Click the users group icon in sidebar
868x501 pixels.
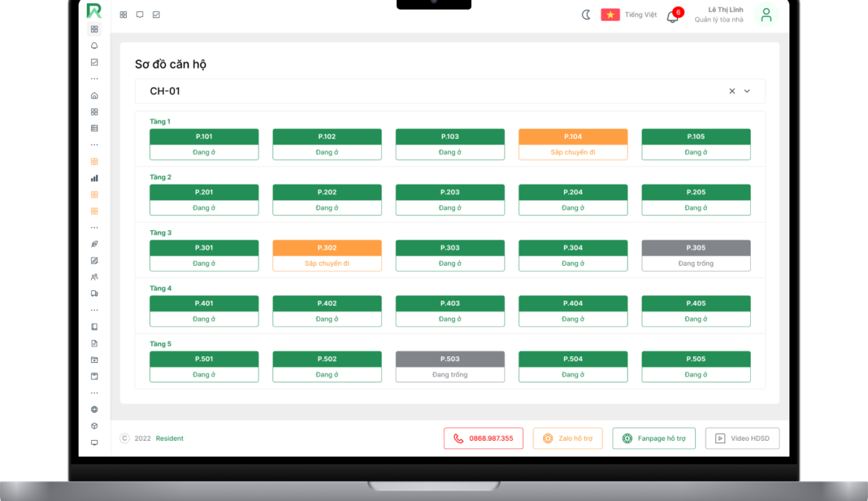point(94,277)
